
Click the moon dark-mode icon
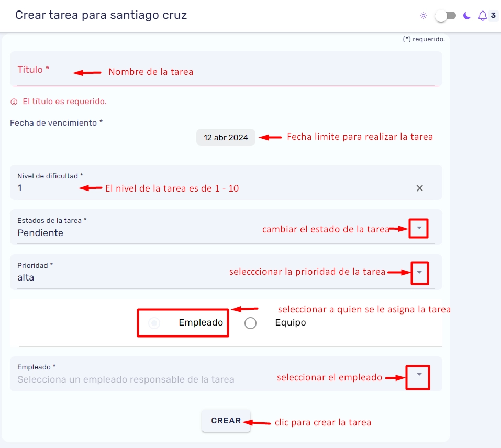[467, 16]
